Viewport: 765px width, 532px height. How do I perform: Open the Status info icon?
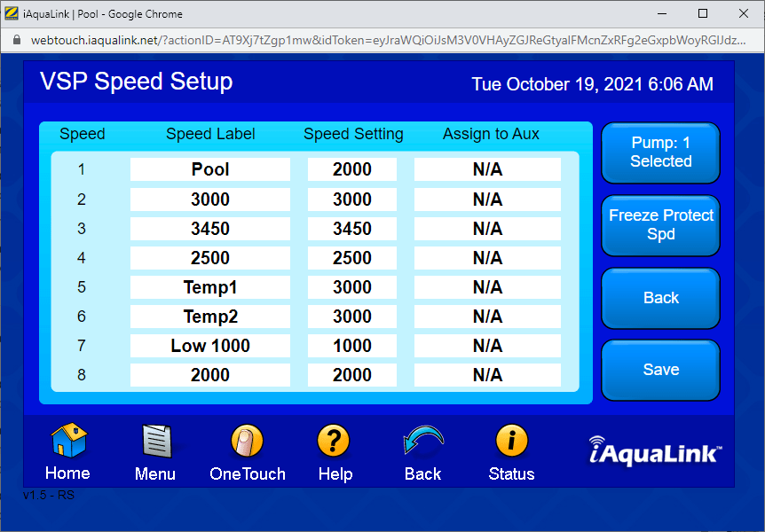(x=511, y=441)
